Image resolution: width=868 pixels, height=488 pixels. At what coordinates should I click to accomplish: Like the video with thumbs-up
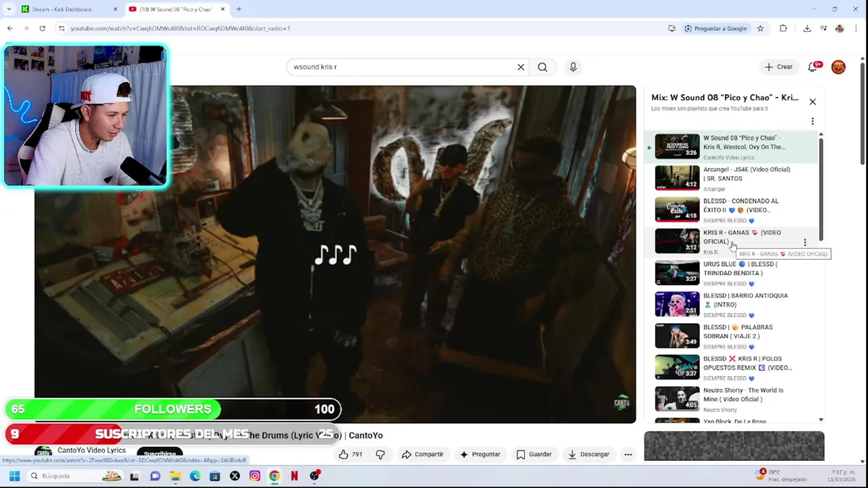point(351,454)
